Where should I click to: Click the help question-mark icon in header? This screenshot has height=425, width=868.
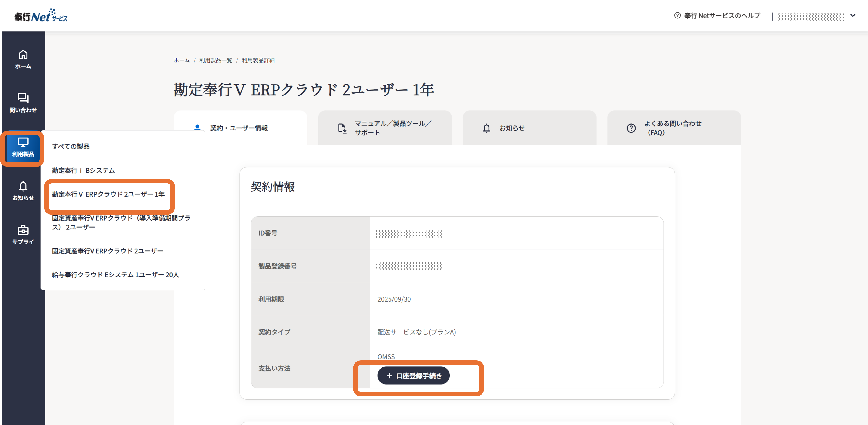tap(677, 16)
